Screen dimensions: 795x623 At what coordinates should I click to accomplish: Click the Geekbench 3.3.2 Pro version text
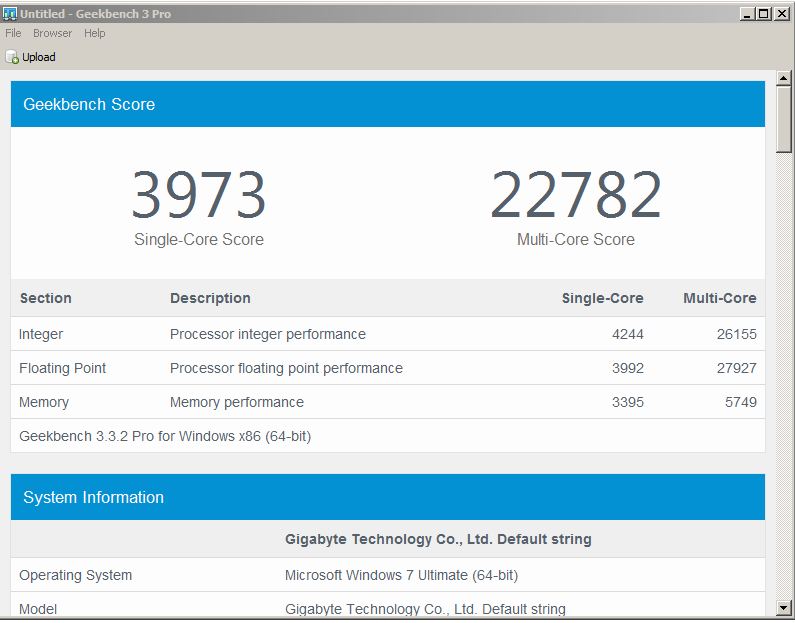pyautogui.click(x=165, y=436)
